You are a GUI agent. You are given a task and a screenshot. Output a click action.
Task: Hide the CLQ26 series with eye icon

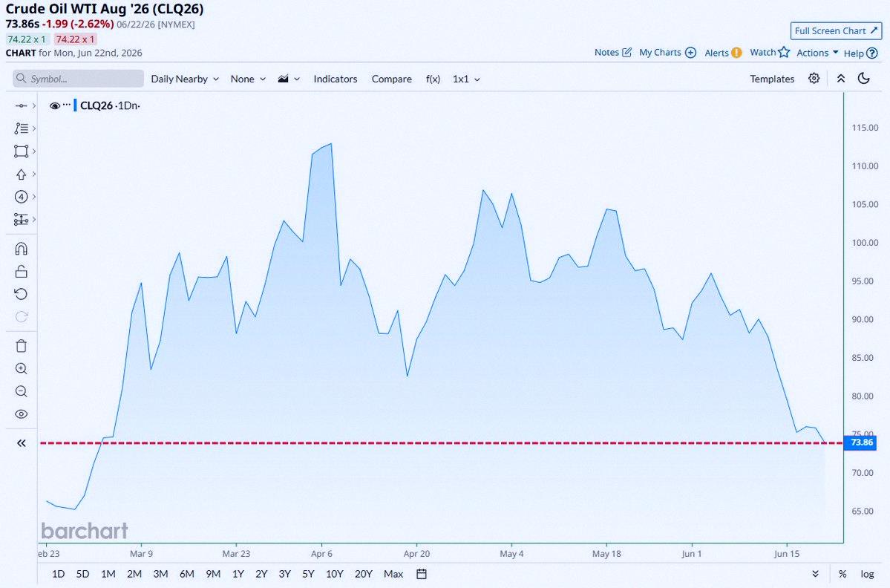click(54, 105)
